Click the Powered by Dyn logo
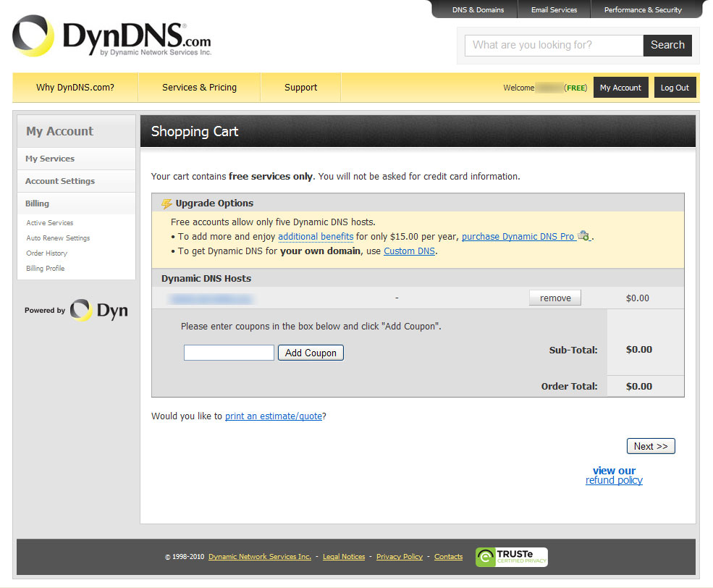Screen dimensions: 713x588 point(76,310)
